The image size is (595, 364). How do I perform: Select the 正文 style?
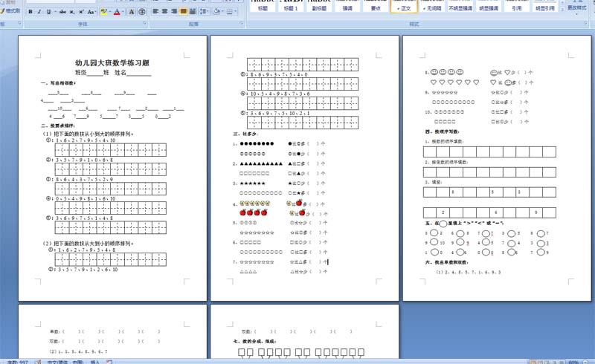coord(404,6)
